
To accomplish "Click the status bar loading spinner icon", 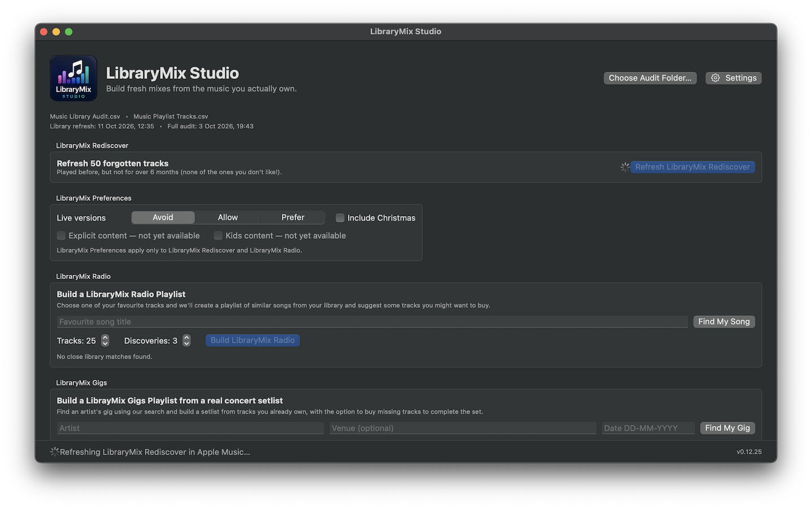I will (x=54, y=452).
